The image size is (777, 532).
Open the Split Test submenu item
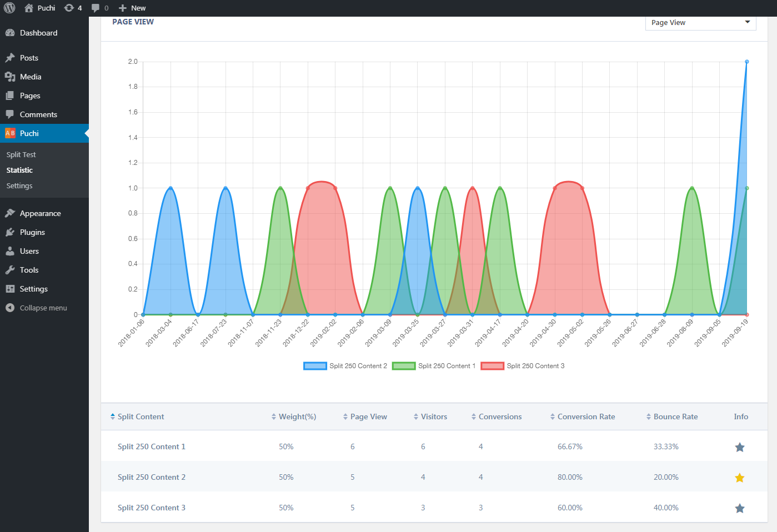(x=21, y=155)
